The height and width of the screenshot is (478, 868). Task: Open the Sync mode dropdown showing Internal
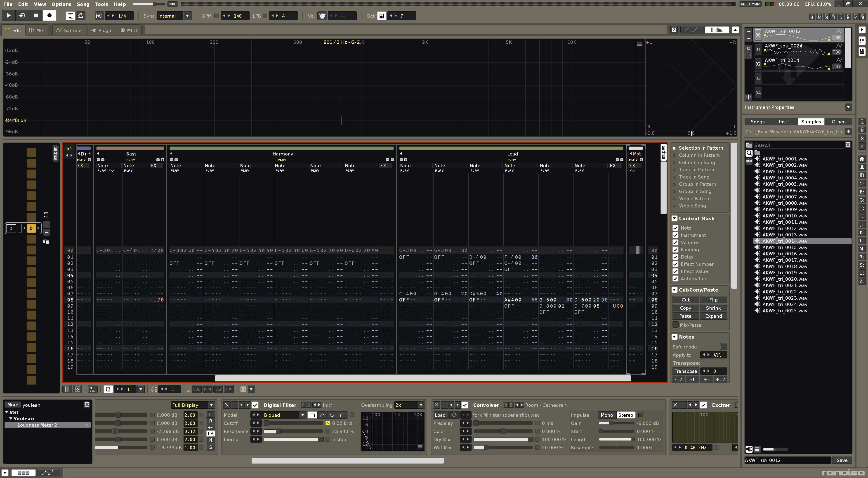click(175, 16)
